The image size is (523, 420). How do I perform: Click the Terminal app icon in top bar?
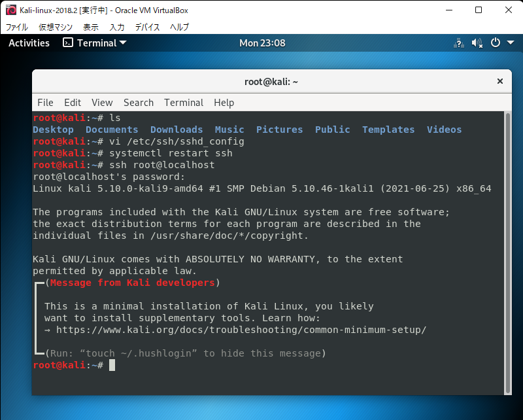point(68,43)
